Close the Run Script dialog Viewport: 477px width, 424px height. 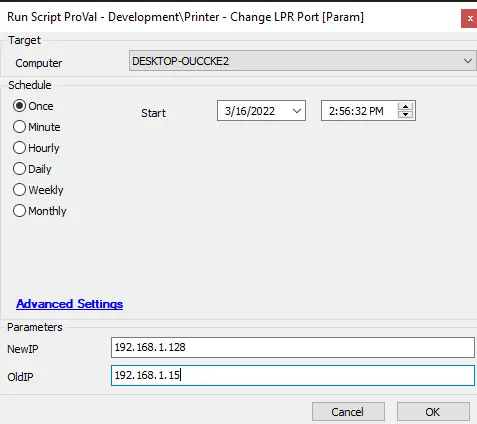[470, 18]
